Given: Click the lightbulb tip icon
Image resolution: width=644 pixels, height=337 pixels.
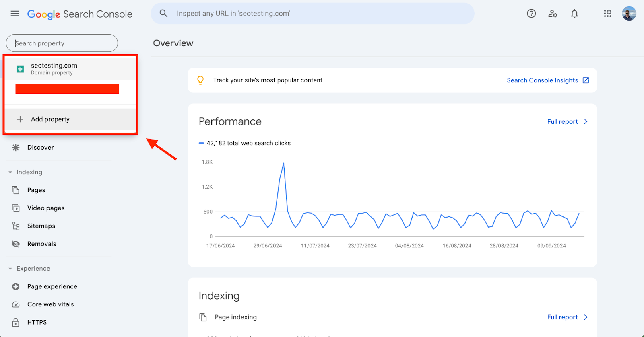Looking at the screenshot, I should (x=200, y=80).
